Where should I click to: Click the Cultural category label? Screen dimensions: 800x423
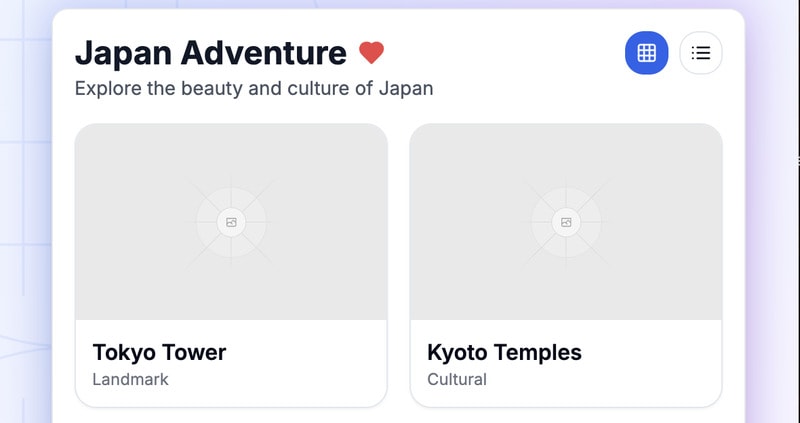click(x=457, y=379)
